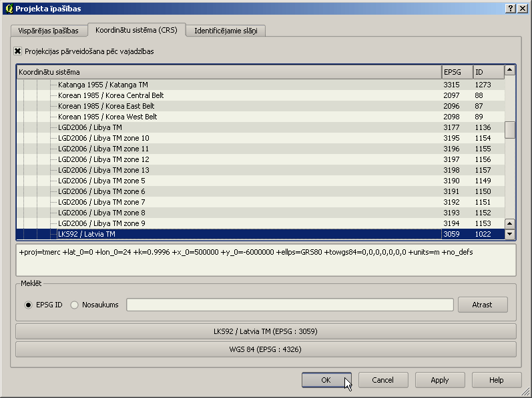The height and width of the screenshot is (398, 532).
Task: Confirm with the OK button
Action: 326,380
